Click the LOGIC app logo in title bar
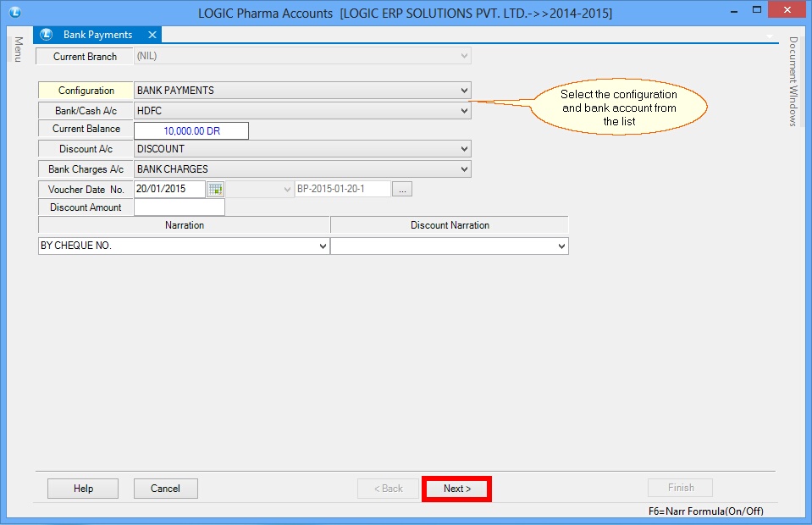812x525 pixels. 15,12
